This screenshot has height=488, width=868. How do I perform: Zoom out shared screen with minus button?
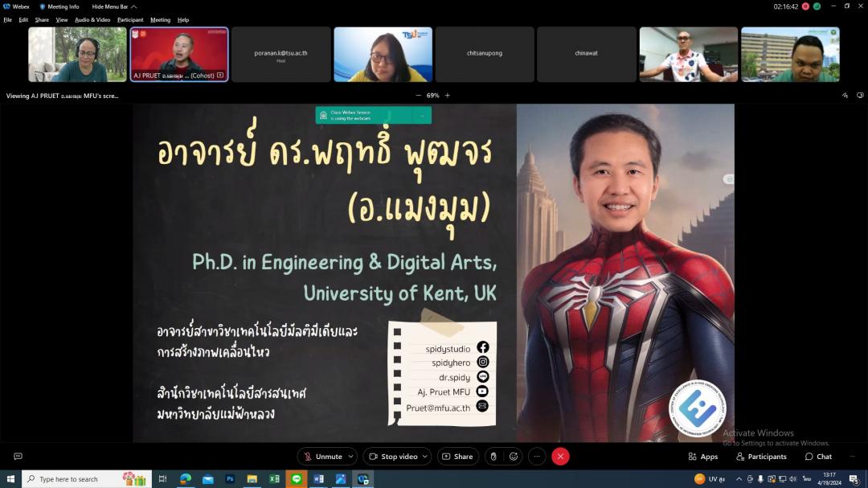pos(418,96)
